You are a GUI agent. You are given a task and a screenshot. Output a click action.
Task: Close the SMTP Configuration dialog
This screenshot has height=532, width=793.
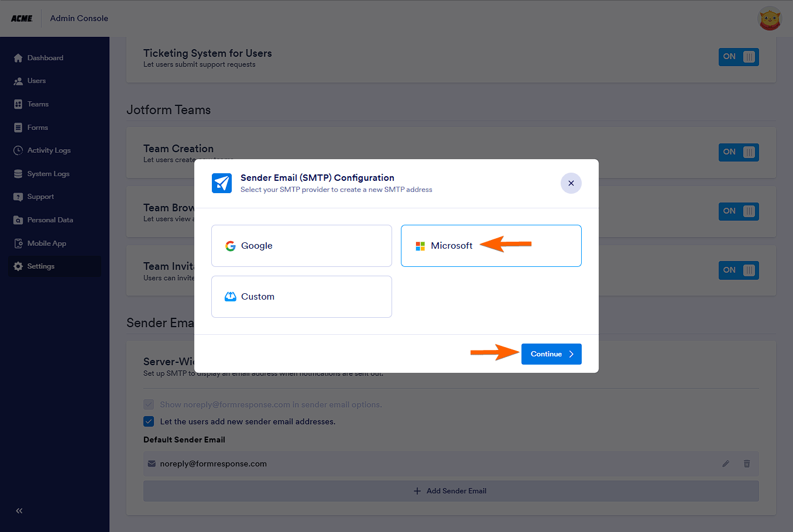[571, 183]
